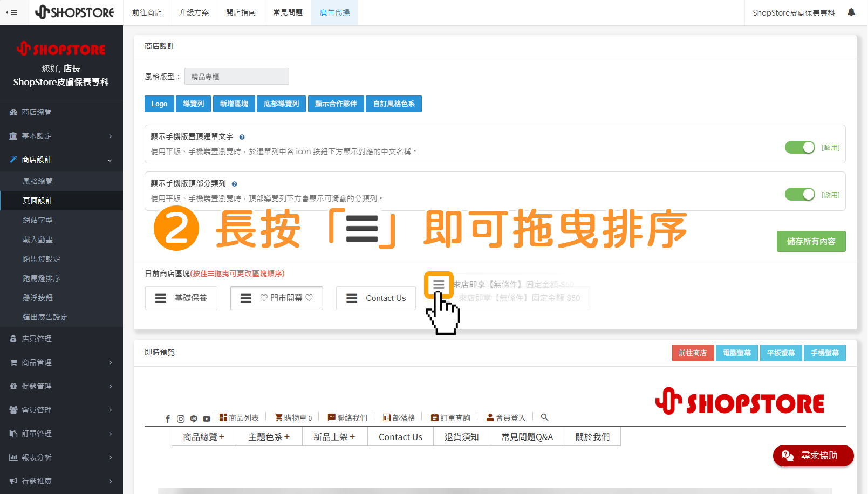Switch preview to 平板螢幕

(781, 353)
